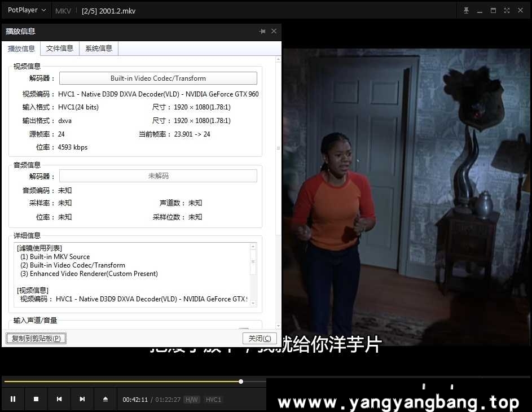Open the PotPlayer main menu

[25, 10]
